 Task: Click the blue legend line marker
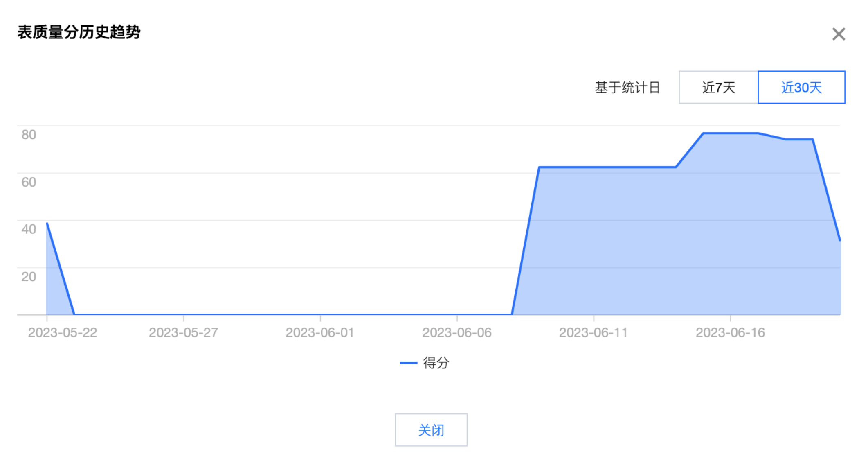click(x=408, y=363)
